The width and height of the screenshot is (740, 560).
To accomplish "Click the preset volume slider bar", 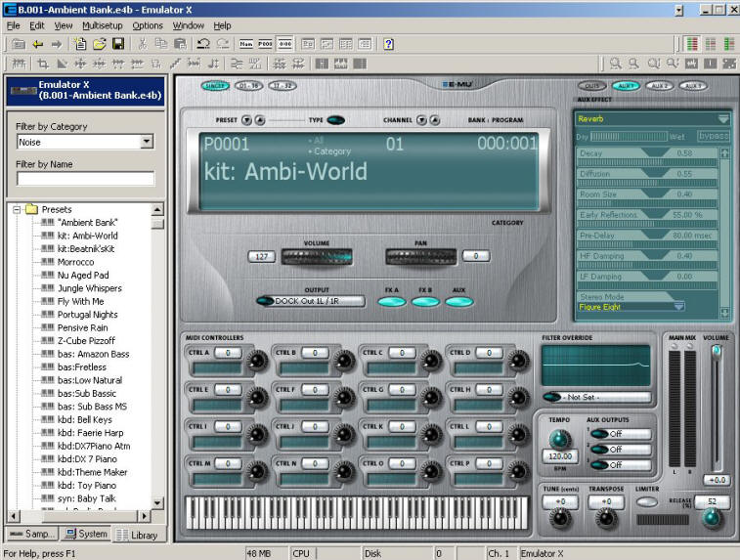I will pos(317,257).
